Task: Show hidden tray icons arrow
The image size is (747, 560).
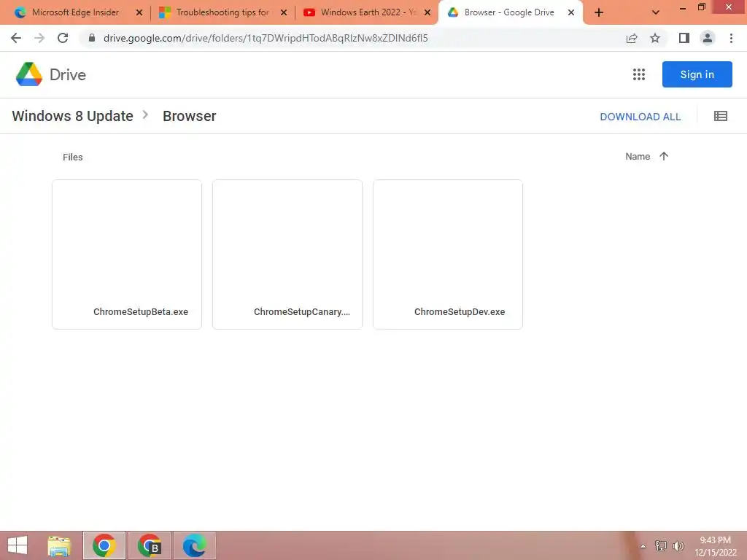Action: point(643,546)
